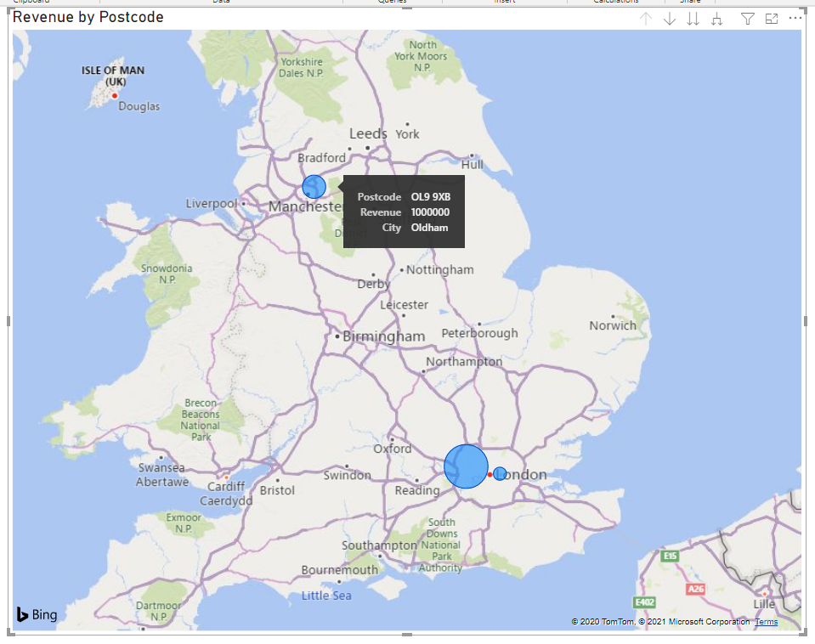Image resolution: width=815 pixels, height=644 pixels.
Task: Click the Southampton city label
Action: 379,545
